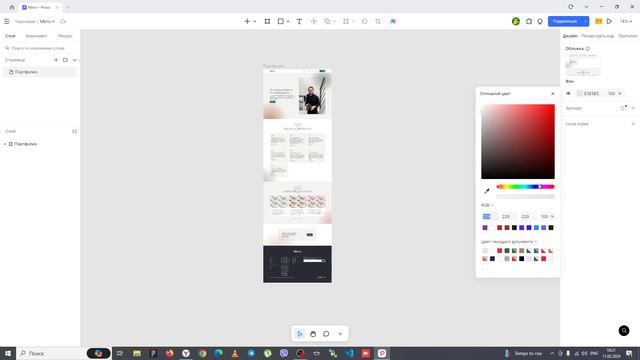The height and width of the screenshot is (360, 640).
Task: Click the info icon next to cover label
Action: [x=588, y=49]
